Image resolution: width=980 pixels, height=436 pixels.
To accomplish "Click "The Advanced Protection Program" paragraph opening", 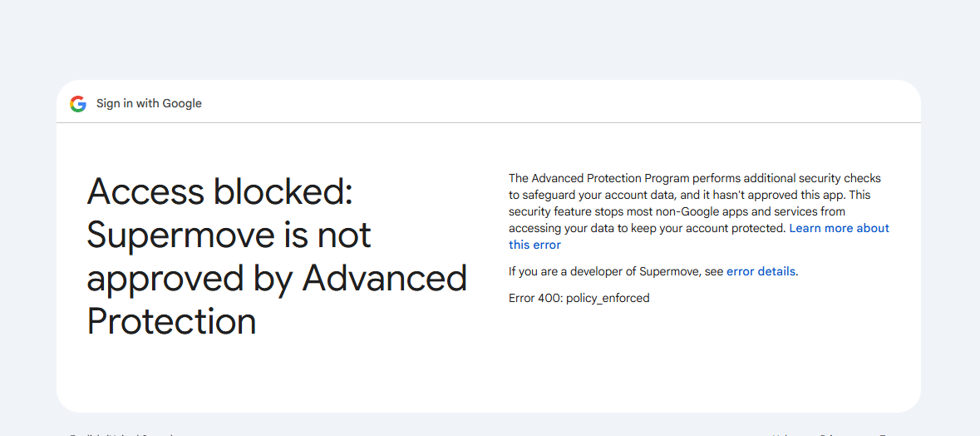I will (598, 178).
